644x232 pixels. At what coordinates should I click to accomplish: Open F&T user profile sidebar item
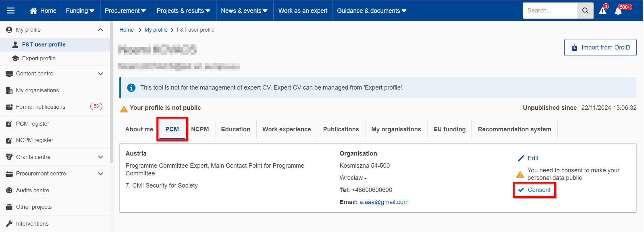point(55,44)
